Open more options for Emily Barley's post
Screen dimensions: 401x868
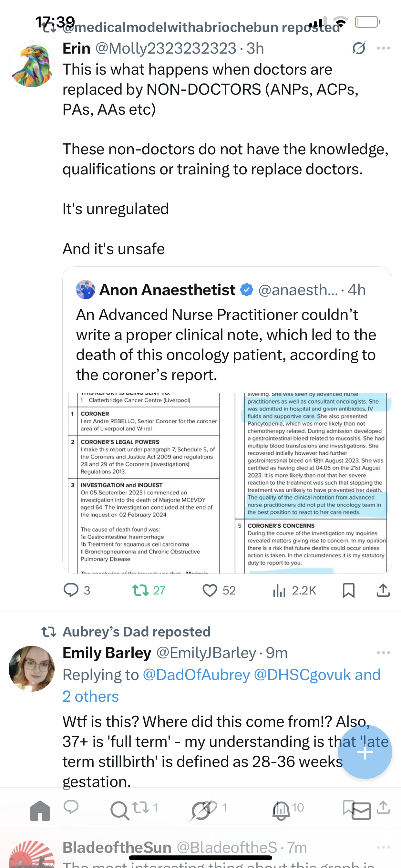coord(384,653)
